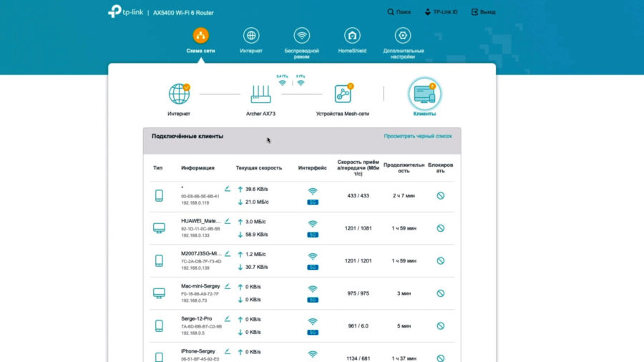Edit the HUAWEI_Mate client name
Viewport: 644px width, 362px height.
pos(228,221)
